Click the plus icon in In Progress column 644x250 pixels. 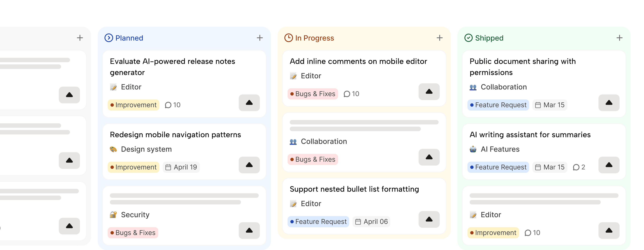pyautogui.click(x=439, y=38)
